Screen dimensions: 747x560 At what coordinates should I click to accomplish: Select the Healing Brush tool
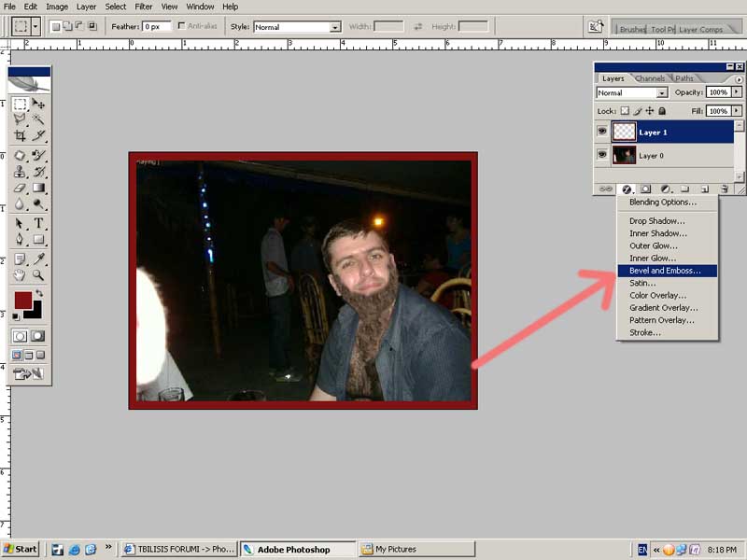(20, 155)
